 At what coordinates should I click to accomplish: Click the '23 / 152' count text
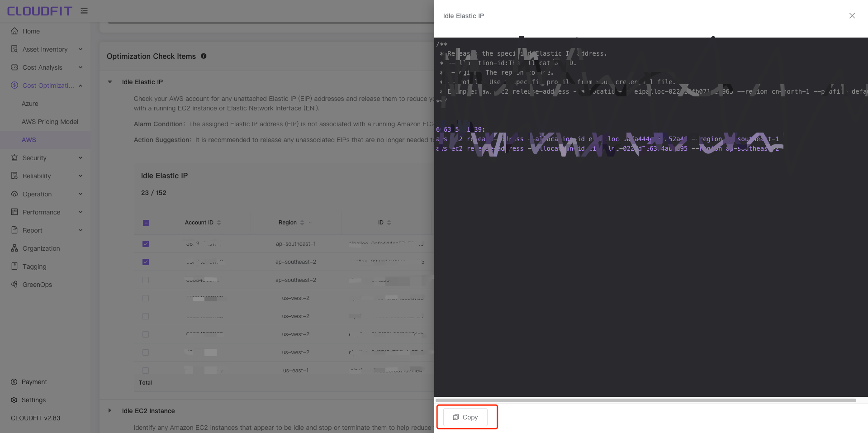(154, 193)
